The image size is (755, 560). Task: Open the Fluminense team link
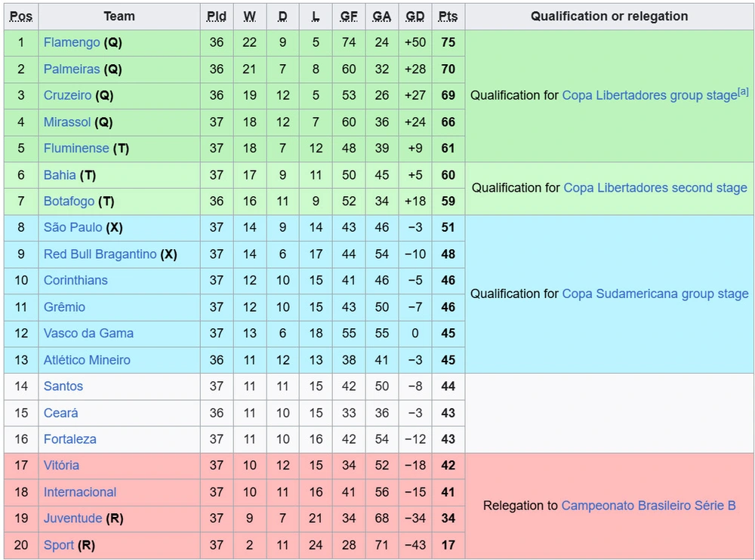76,148
